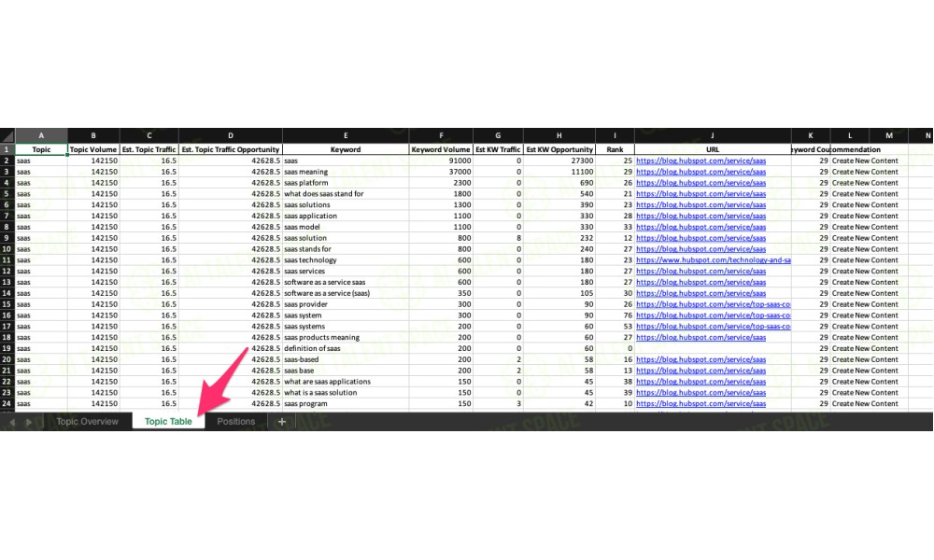Screen dimensions: 934x560
Task: Select the Topic Table sheet tab
Action: (x=168, y=421)
